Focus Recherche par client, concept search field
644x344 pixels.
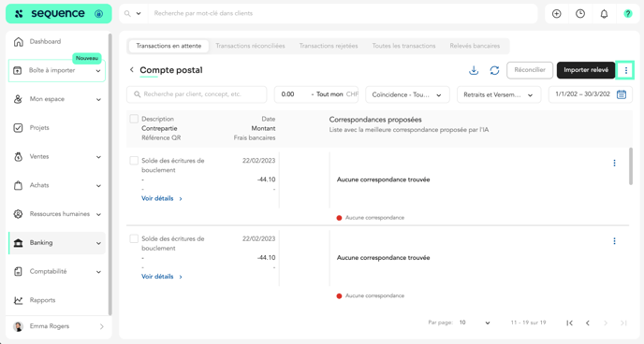tap(197, 94)
